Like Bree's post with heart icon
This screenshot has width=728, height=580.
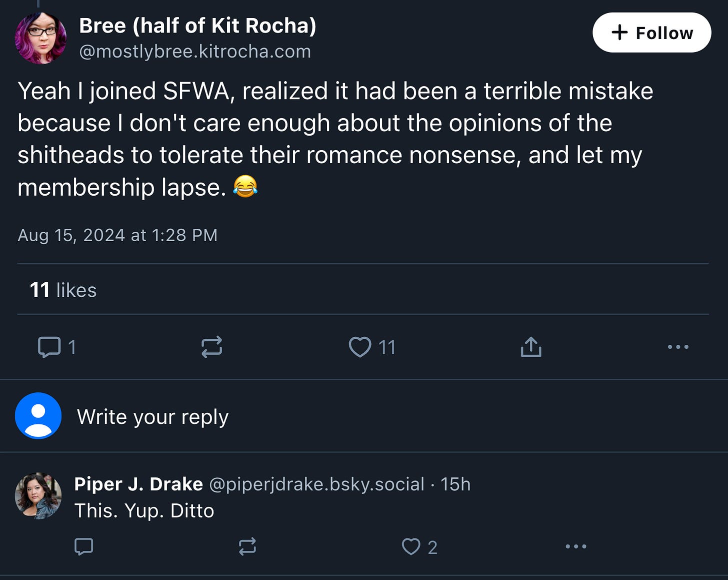point(360,347)
